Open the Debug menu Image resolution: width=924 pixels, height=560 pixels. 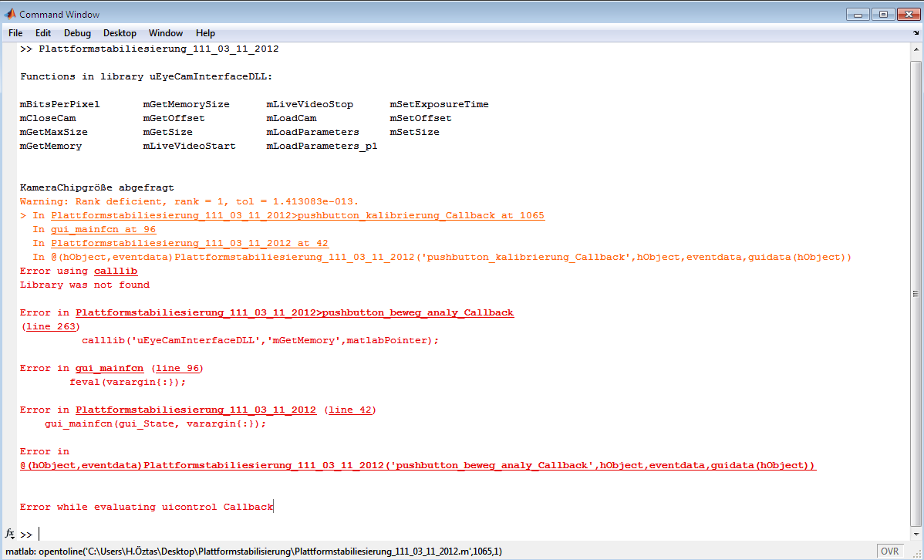tap(77, 33)
